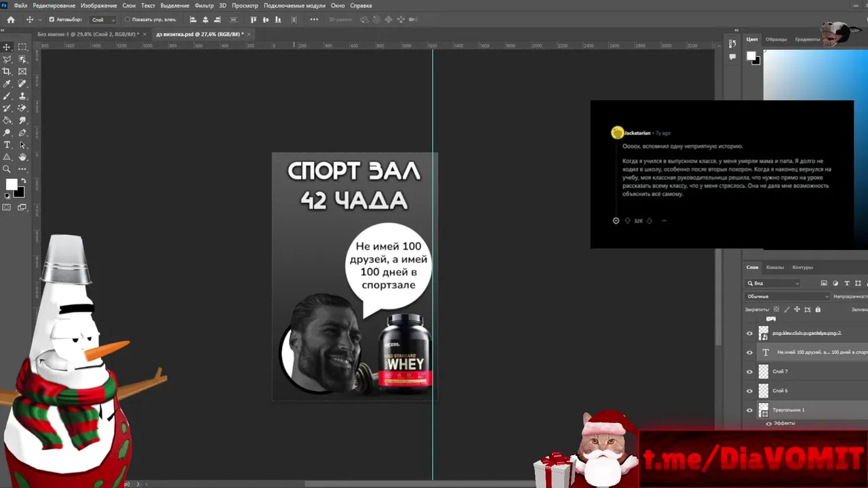
Task: Select the Paint Bucket tool
Action: point(7,120)
